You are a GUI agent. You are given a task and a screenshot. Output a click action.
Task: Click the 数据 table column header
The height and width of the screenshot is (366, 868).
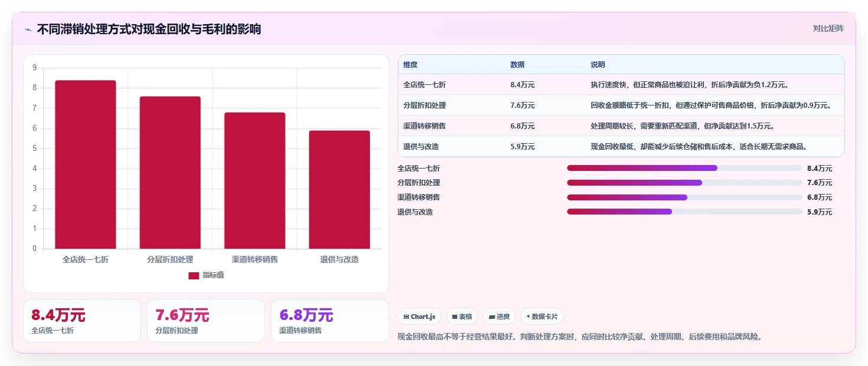click(x=517, y=65)
